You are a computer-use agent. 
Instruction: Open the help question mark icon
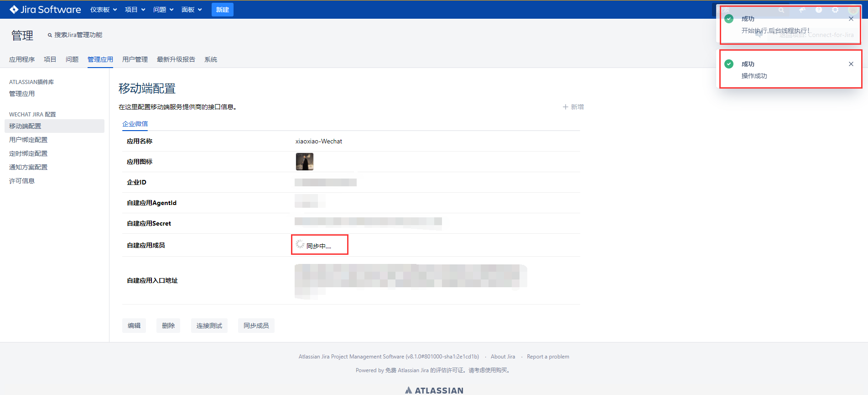819,10
